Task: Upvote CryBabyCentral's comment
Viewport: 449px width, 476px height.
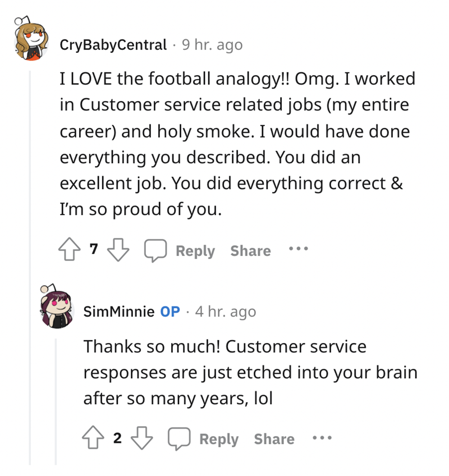Action: pos(69,250)
